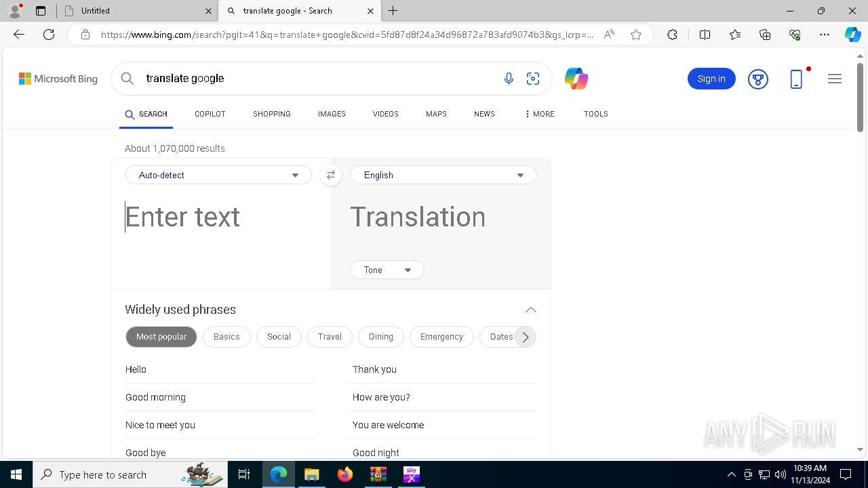Search using voice microphone
868x488 pixels.
click(509, 79)
